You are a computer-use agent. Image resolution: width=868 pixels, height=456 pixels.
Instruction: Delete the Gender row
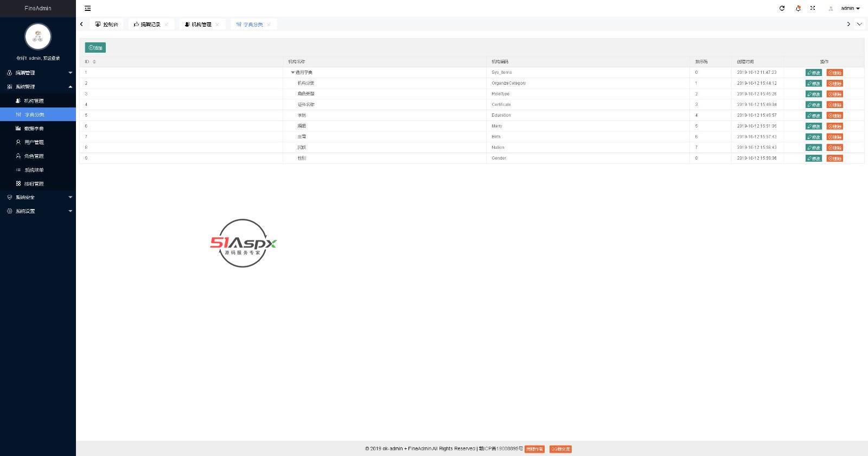(835, 159)
